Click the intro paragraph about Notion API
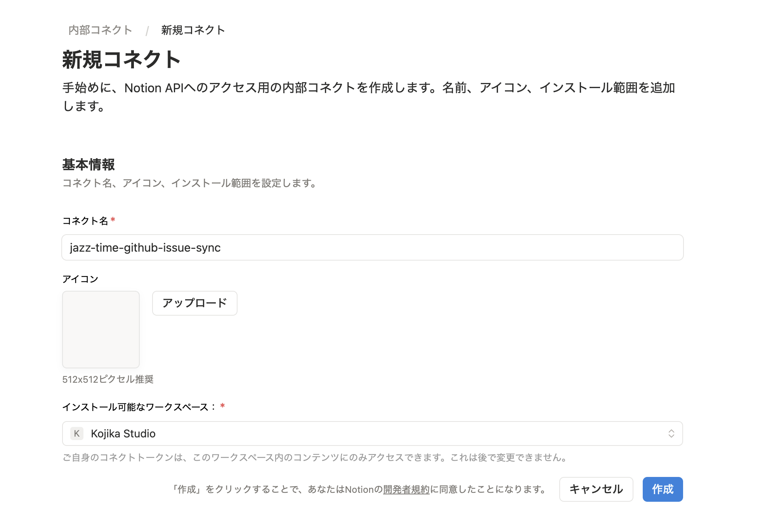 369,97
